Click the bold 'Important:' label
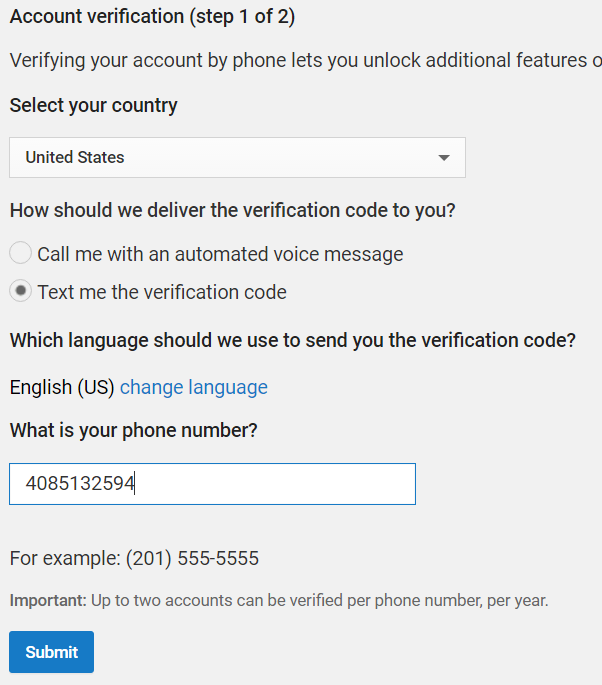 [48, 601]
